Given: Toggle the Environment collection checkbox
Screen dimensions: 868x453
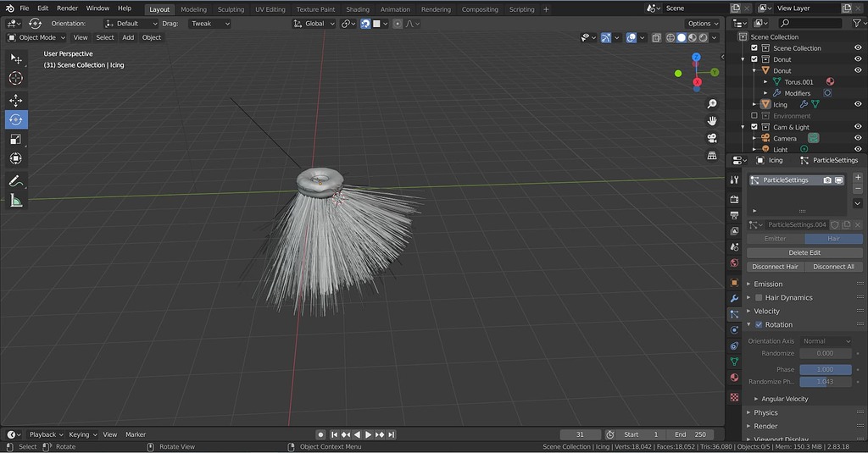Looking at the screenshot, I should point(754,116).
